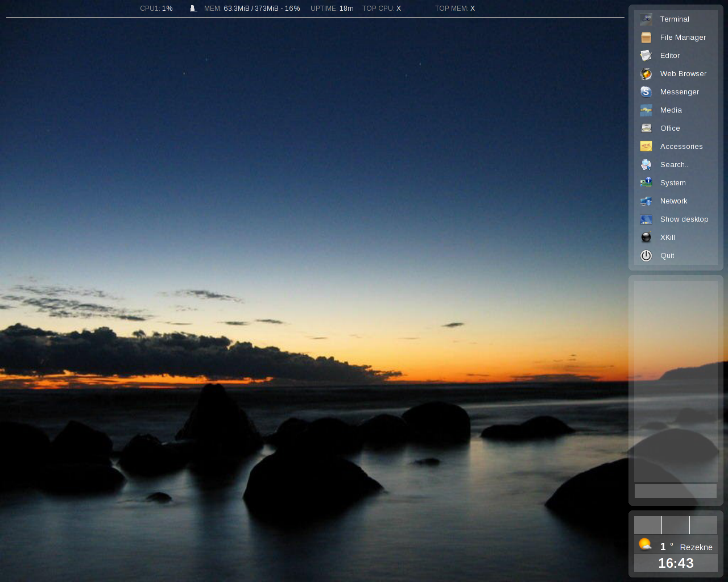Select the Messenger label
The image size is (728, 582).
pyautogui.click(x=680, y=92)
